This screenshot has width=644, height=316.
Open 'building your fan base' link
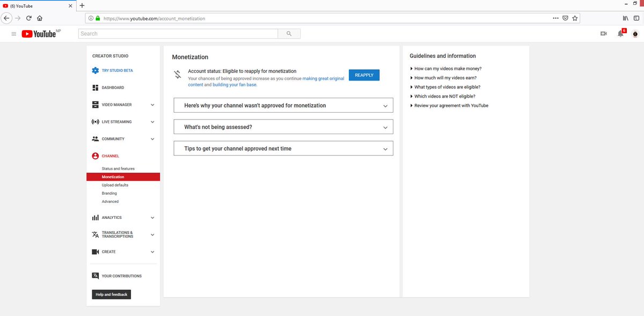pyautogui.click(x=235, y=85)
